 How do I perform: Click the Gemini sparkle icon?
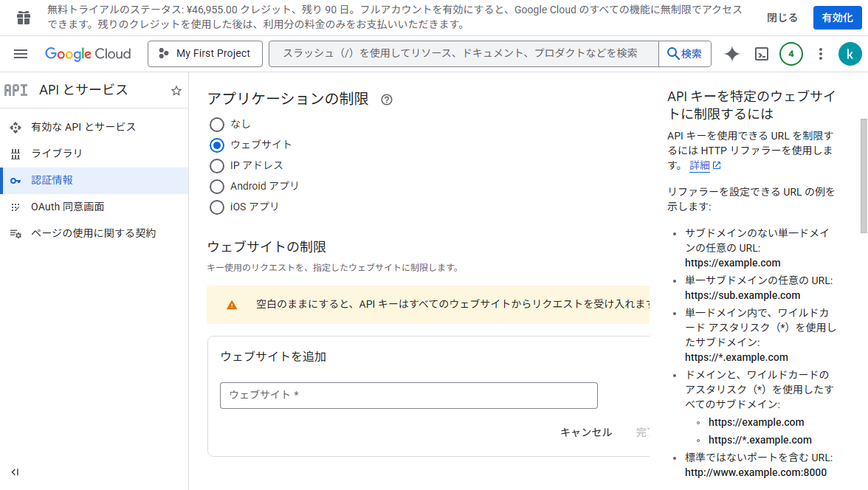point(732,54)
